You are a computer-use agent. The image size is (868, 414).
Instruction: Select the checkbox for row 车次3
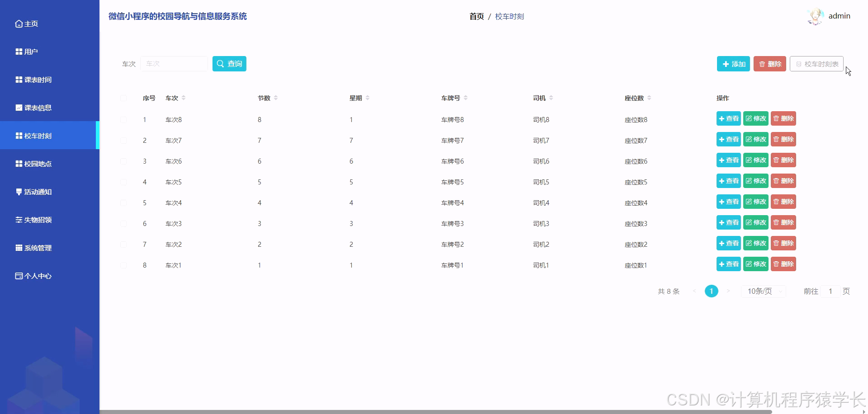123,224
